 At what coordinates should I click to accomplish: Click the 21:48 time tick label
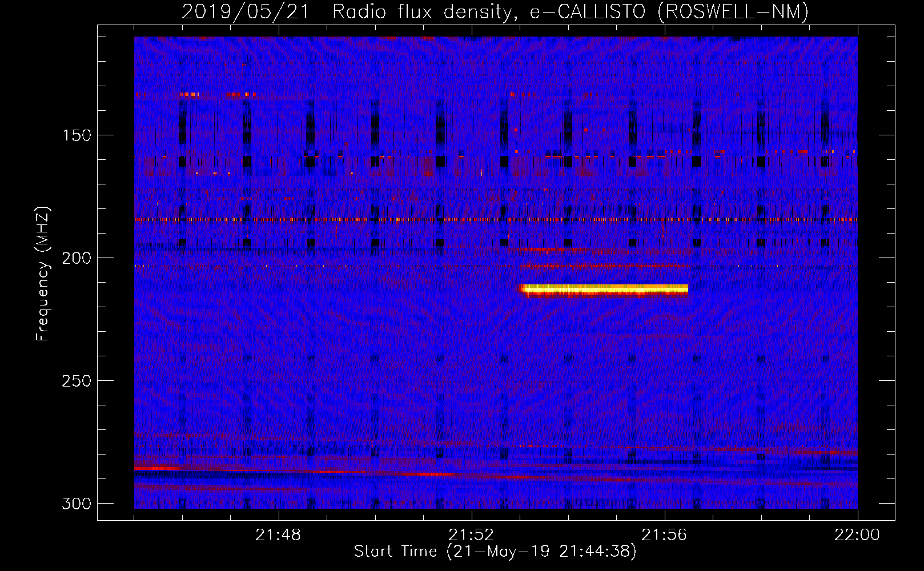(278, 535)
